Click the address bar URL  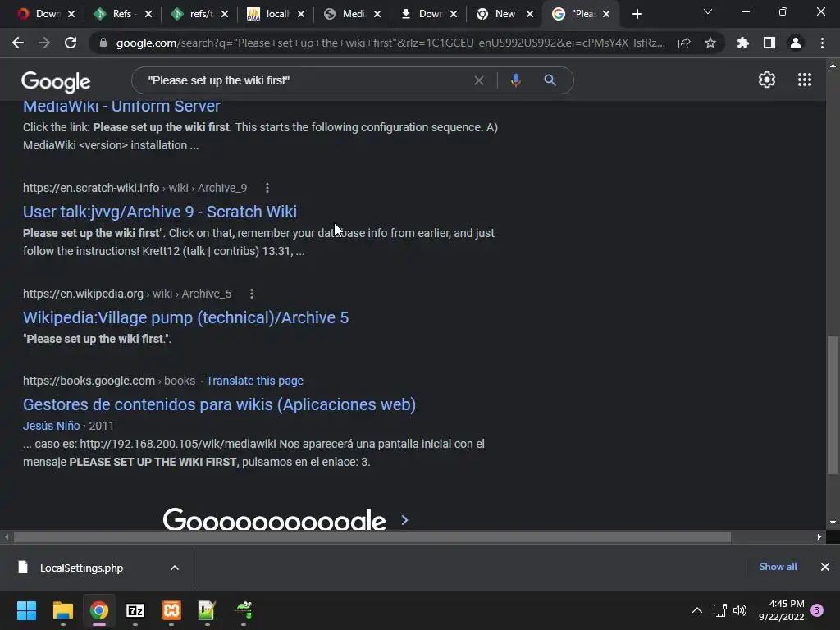[390, 43]
